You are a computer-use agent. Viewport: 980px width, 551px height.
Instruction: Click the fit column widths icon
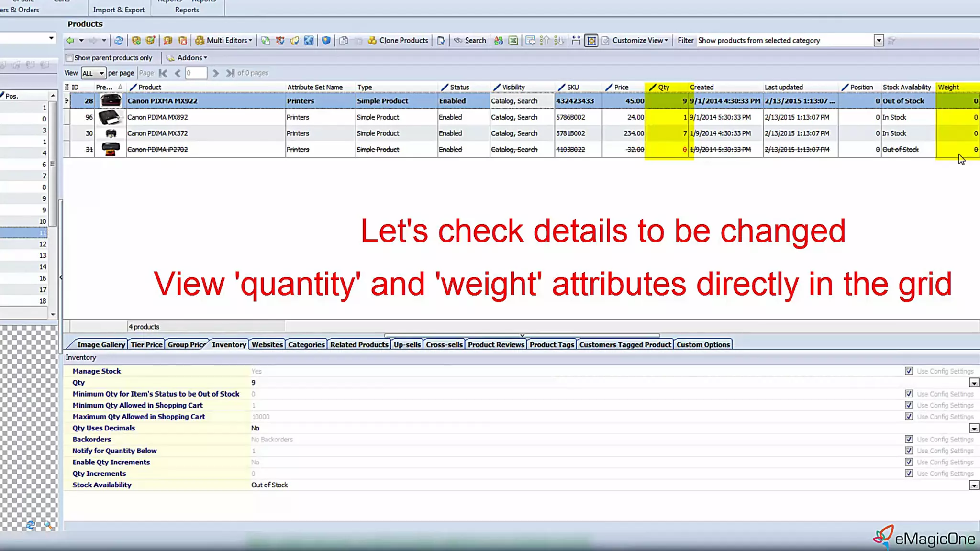click(x=576, y=41)
